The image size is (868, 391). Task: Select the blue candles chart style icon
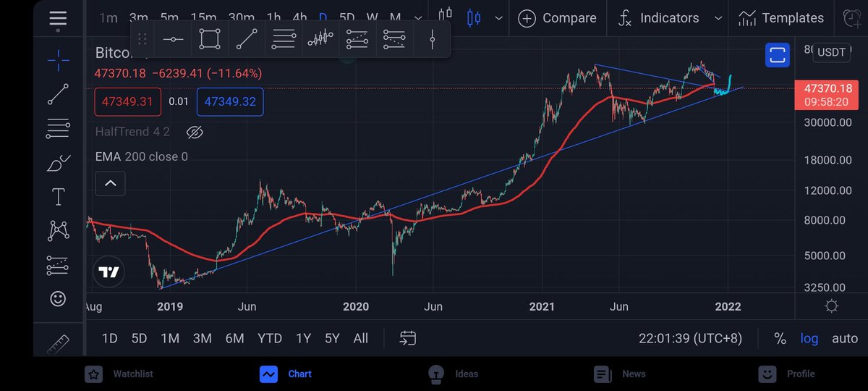pos(474,17)
